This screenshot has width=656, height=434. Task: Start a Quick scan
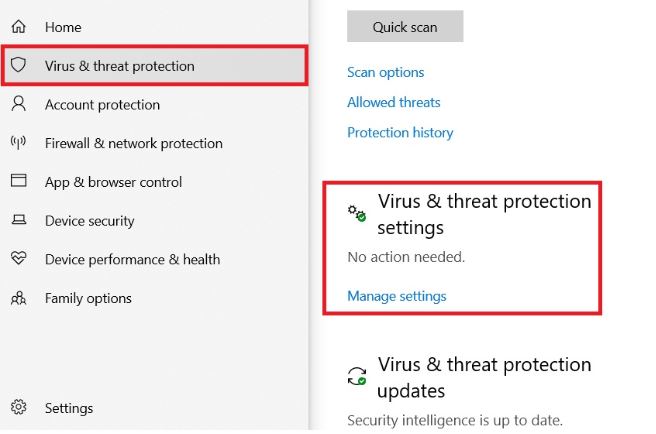405,27
